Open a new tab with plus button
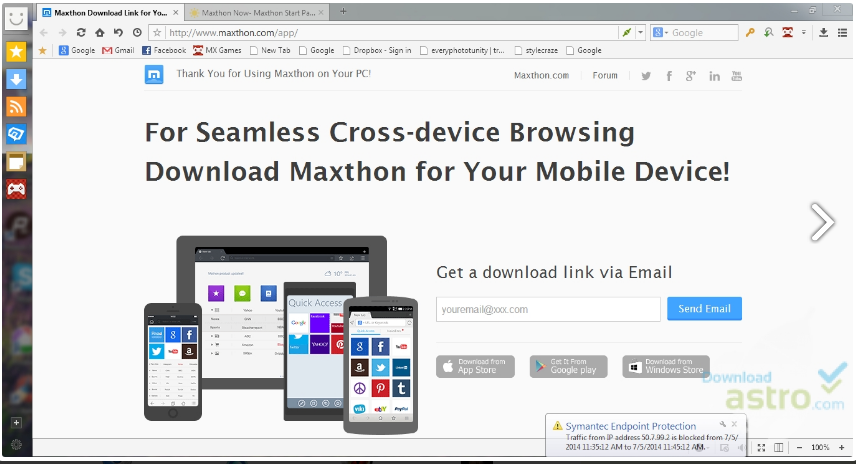This screenshot has height=464, width=856. pyautogui.click(x=343, y=11)
